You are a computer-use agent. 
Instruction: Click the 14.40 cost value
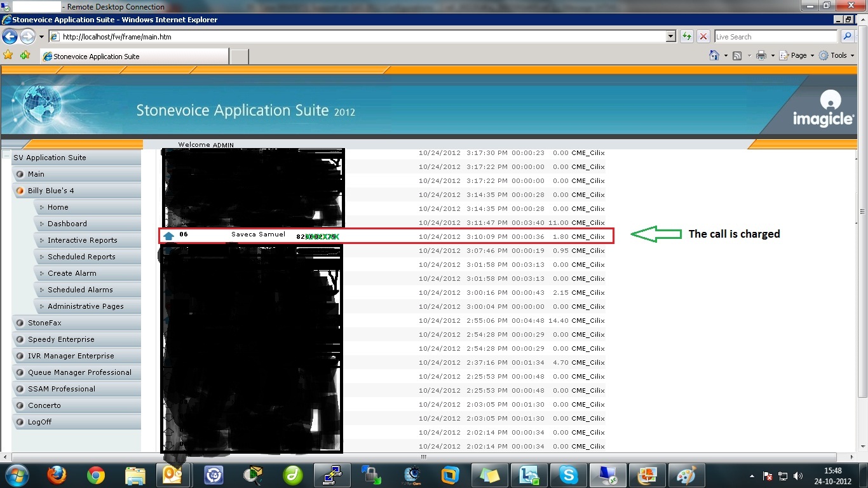[559, 320]
